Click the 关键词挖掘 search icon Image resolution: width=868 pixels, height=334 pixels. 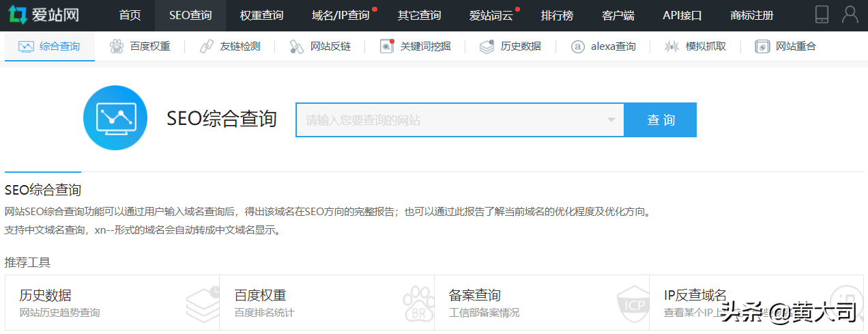387,46
